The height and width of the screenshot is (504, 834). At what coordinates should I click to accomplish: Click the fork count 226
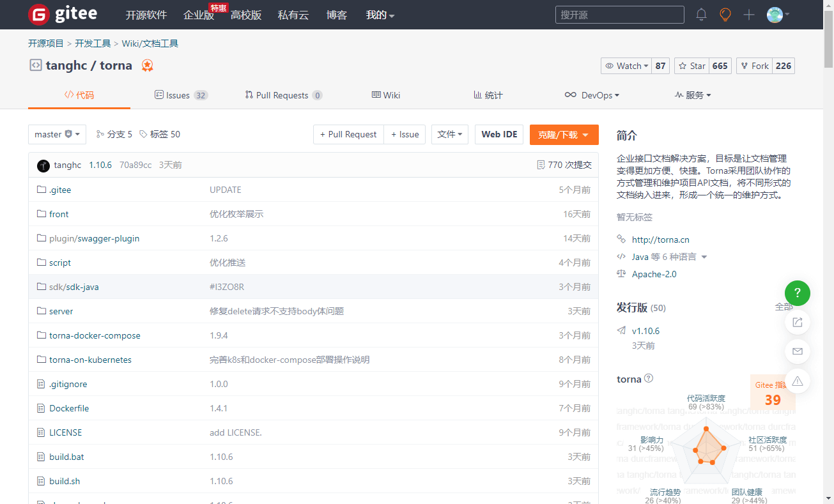click(x=784, y=66)
